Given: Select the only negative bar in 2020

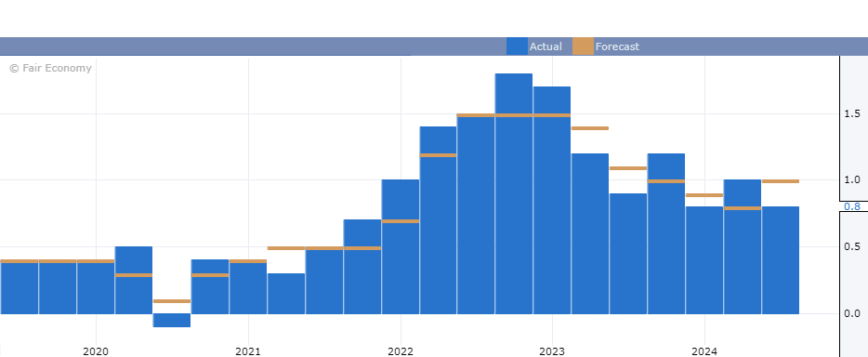Looking at the screenshot, I should point(172,320).
